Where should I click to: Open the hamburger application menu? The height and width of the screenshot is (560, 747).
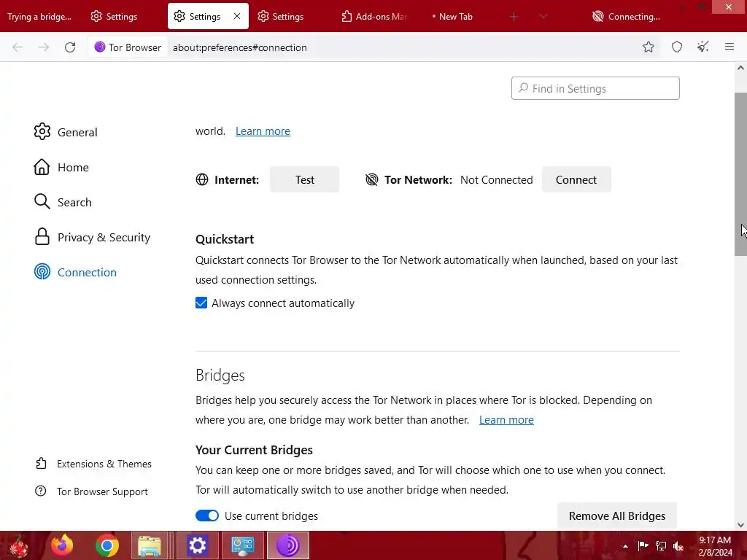click(729, 47)
